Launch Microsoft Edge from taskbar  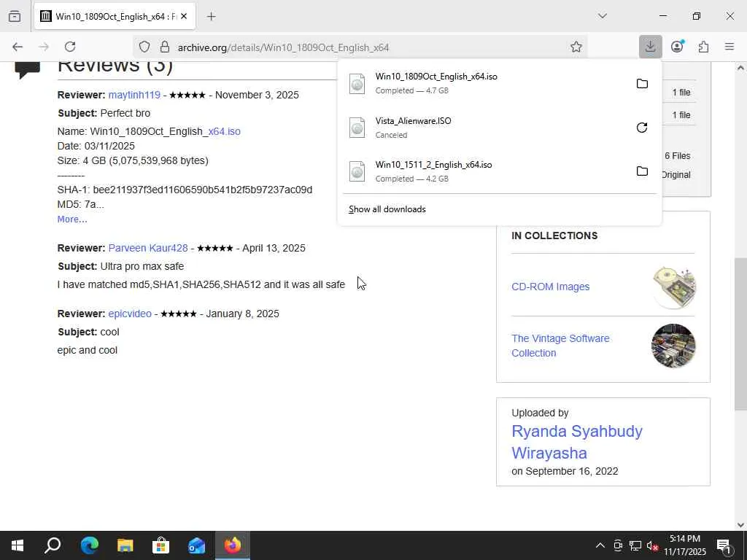(89, 545)
